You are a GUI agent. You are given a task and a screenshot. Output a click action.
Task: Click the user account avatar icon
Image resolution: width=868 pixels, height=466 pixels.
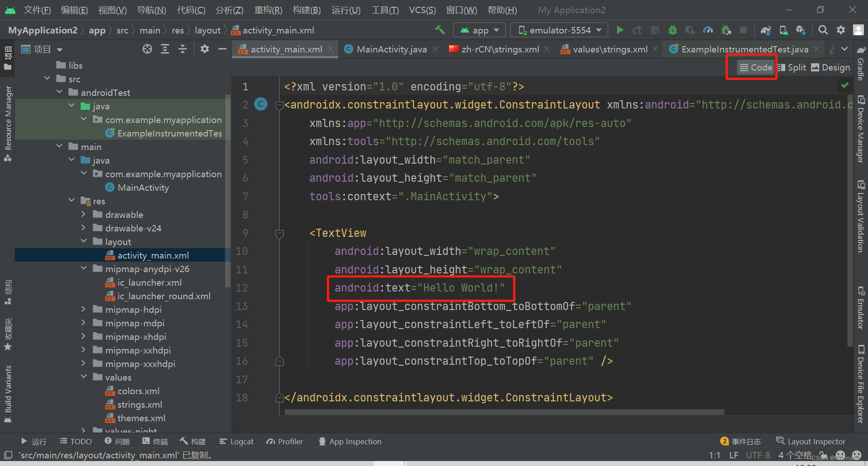[x=858, y=30]
